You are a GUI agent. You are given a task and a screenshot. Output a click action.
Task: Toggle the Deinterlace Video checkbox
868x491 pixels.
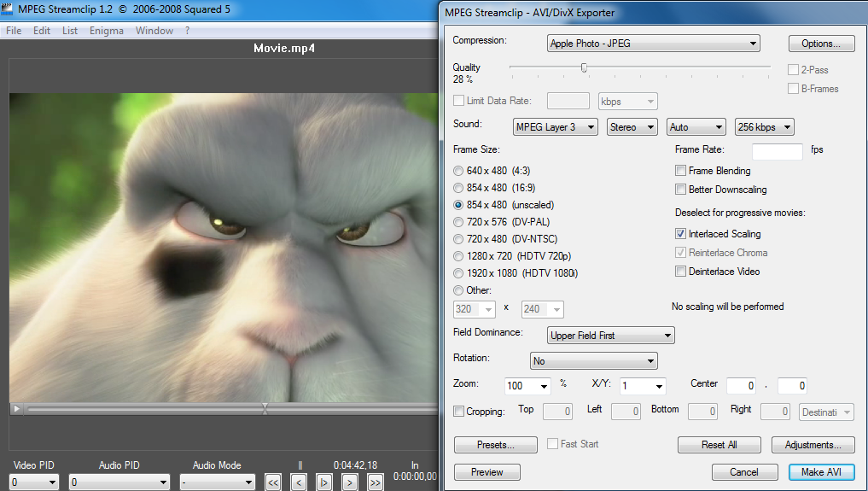(x=681, y=272)
